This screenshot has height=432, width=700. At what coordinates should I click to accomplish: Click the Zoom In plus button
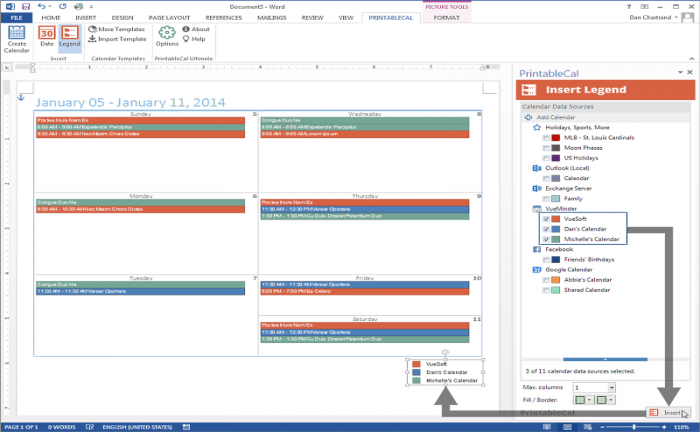coord(664,427)
